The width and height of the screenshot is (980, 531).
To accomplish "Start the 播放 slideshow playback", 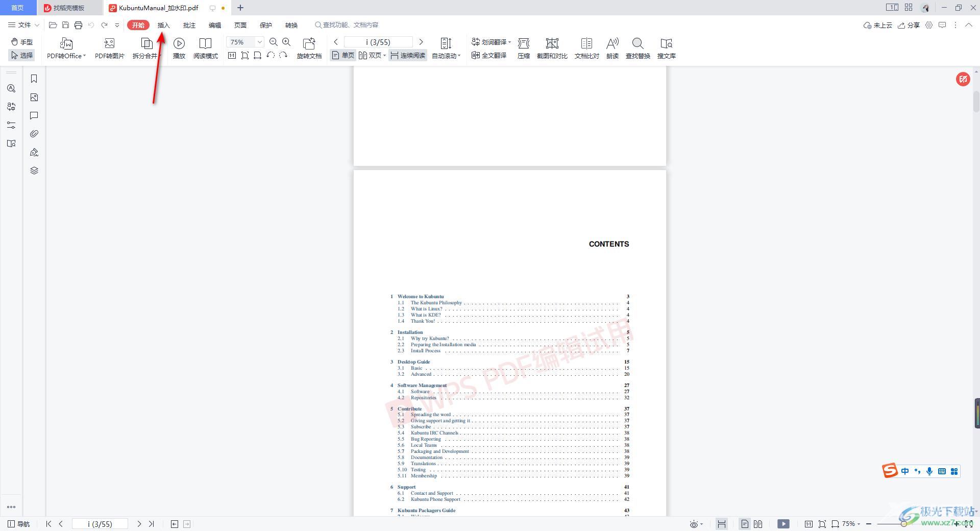I will tap(179, 49).
